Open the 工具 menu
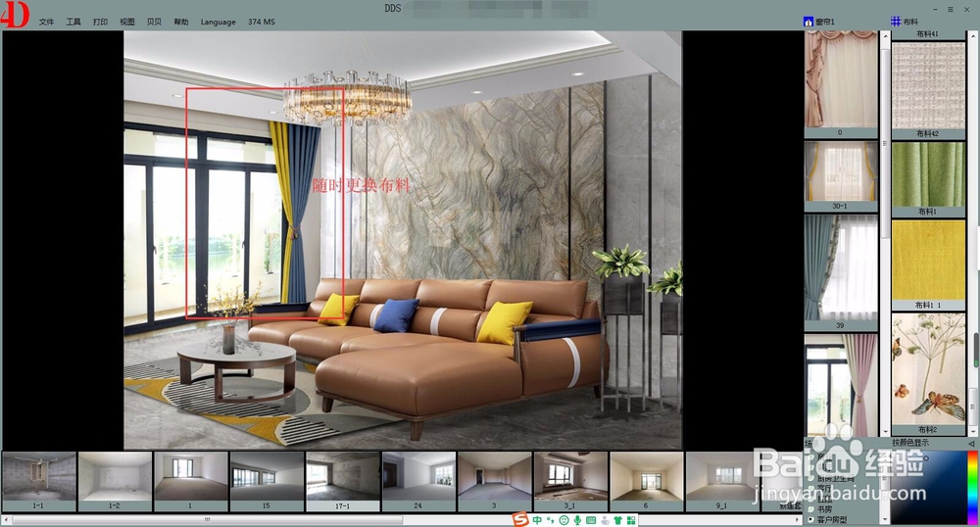The width and height of the screenshot is (980, 527). tap(73, 22)
